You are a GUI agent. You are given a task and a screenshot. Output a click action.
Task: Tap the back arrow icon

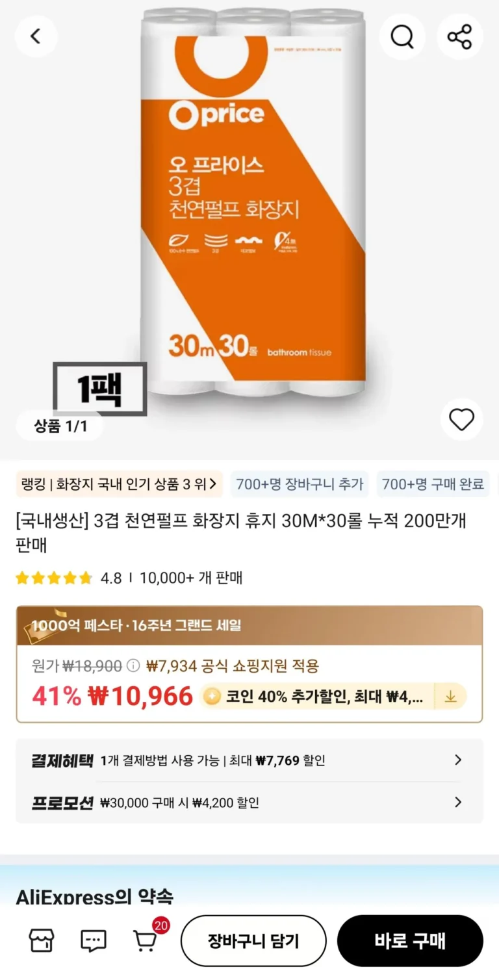(36, 36)
